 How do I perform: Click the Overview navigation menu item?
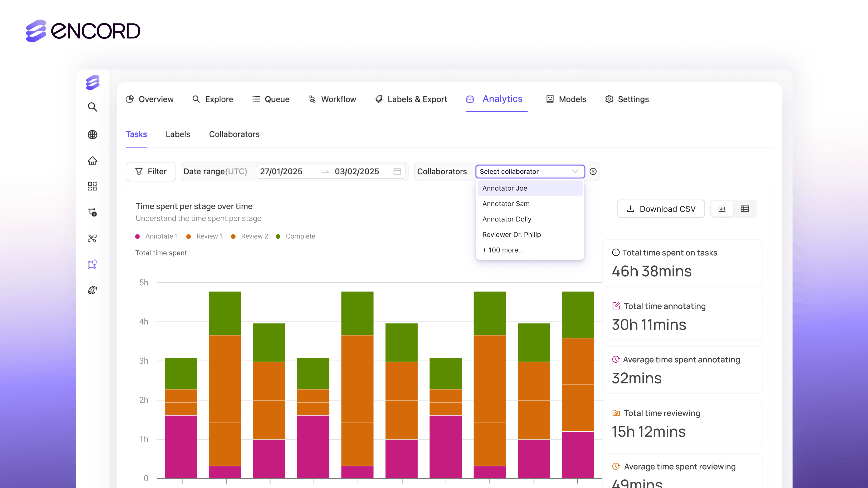pos(150,99)
